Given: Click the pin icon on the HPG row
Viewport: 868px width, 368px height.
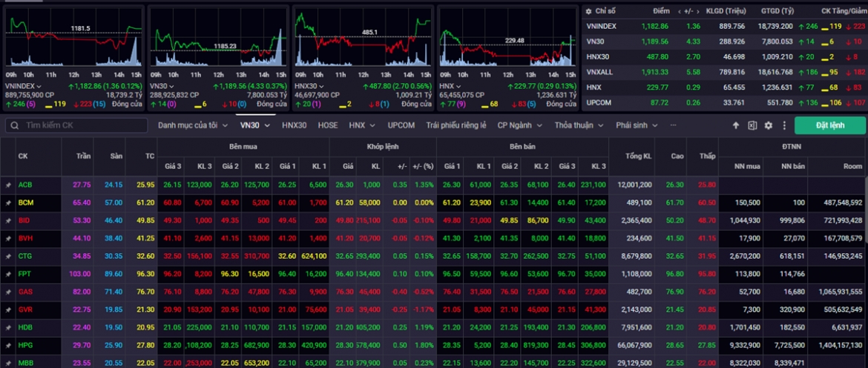Looking at the screenshot, I should (x=7, y=345).
